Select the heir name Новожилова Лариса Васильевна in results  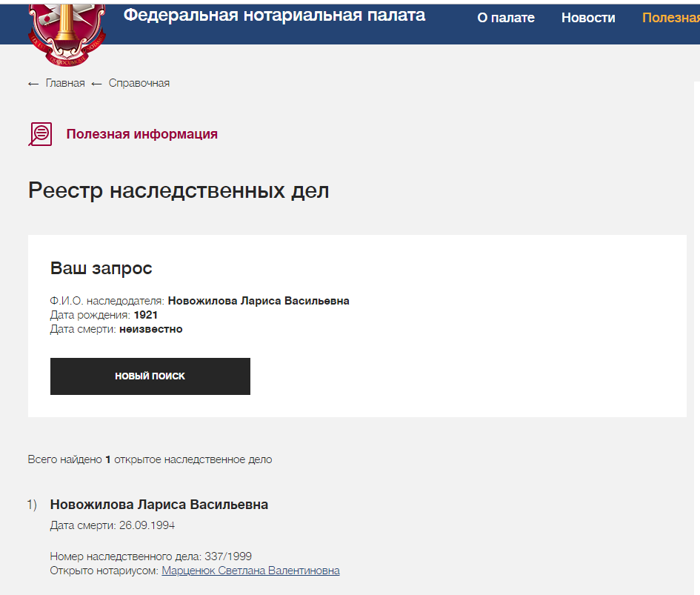(159, 504)
